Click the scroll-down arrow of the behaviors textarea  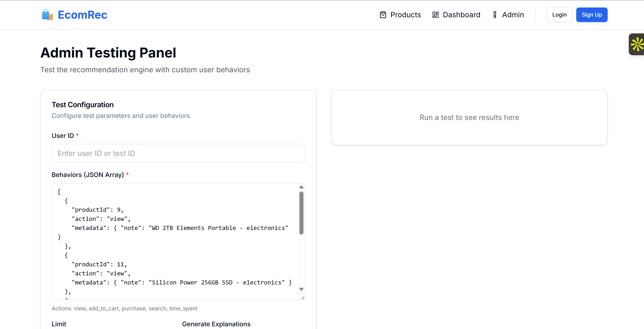point(301,289)
